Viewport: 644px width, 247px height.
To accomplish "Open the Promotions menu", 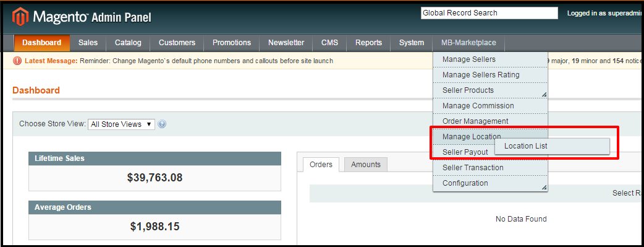I will (x=232, y=43).
